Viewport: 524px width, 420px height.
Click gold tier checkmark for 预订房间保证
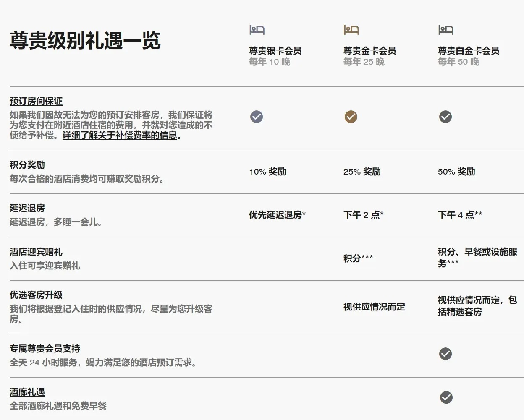(351, 117)
